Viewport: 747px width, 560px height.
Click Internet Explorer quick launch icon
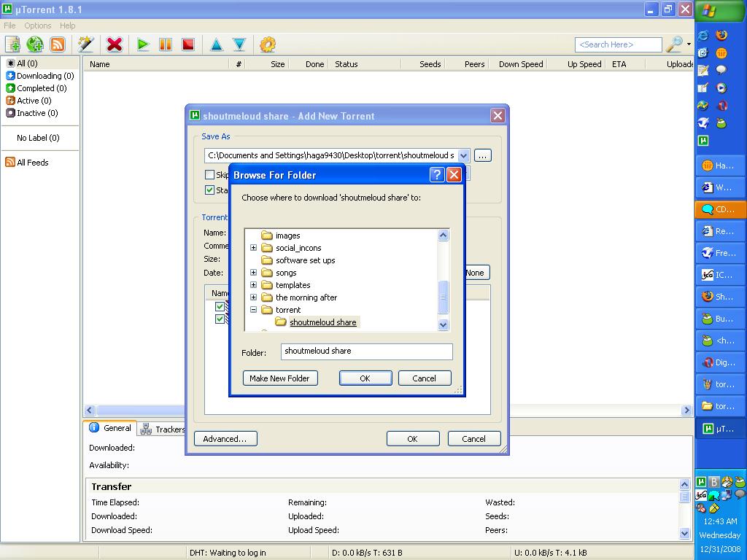[703, 35]
